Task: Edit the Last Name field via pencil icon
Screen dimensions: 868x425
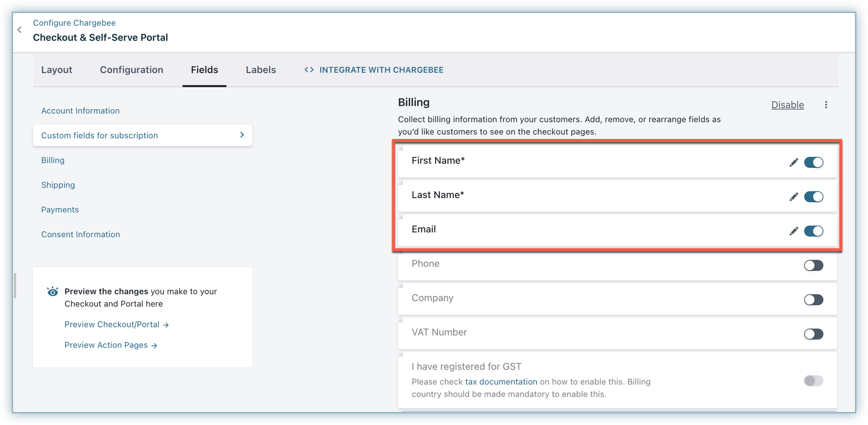Action: [794, 197]
